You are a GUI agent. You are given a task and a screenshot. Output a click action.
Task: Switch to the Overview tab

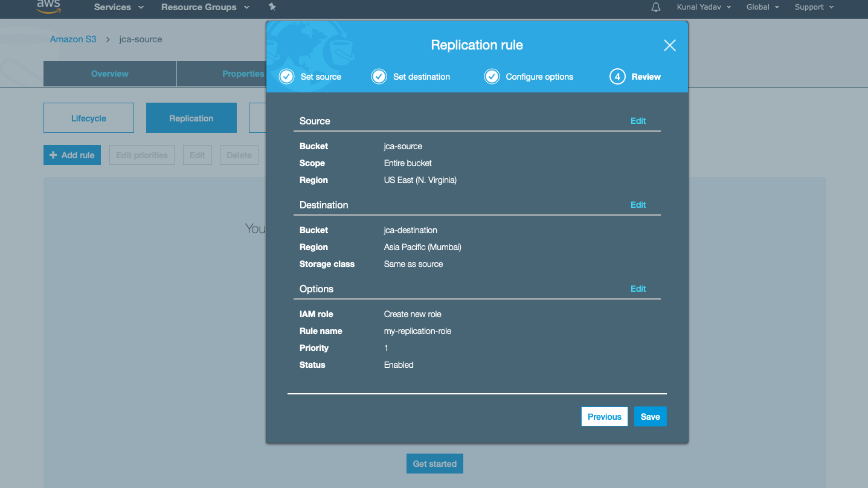pyautogui.click(x=110, y=74)
